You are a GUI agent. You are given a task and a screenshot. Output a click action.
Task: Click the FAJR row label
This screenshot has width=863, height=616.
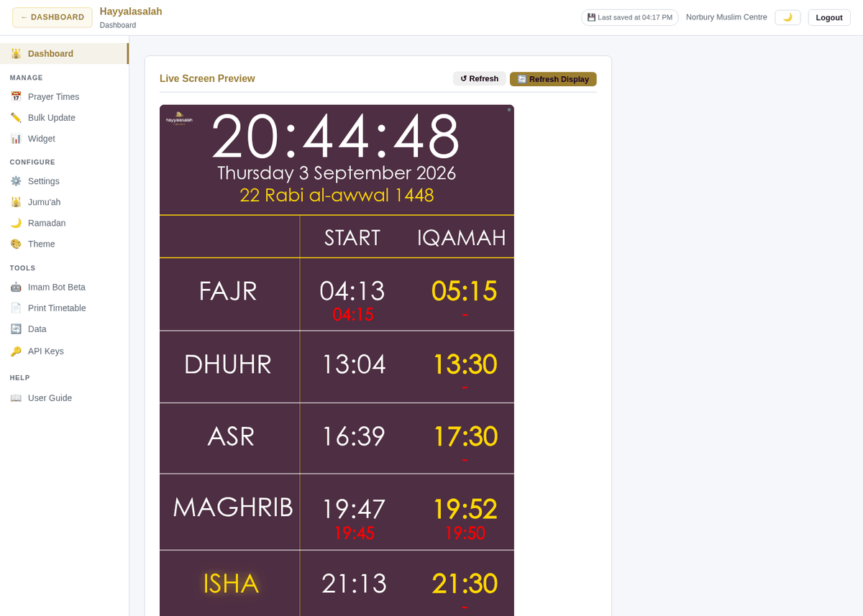coord(228,291)
